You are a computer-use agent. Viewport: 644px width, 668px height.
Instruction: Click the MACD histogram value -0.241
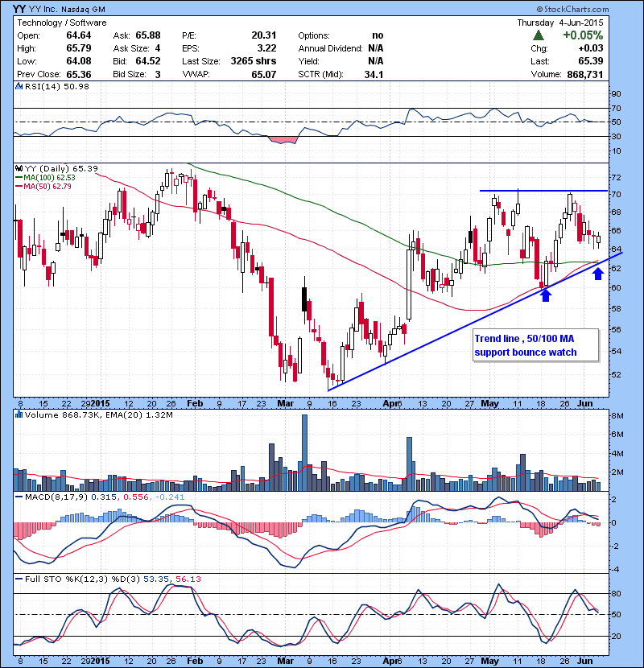170,497
